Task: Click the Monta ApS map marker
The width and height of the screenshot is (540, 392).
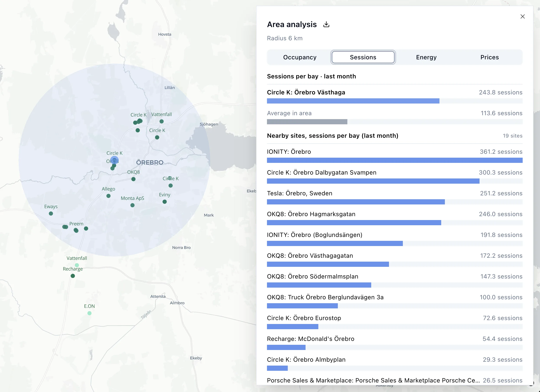Action: coord(132,205)
